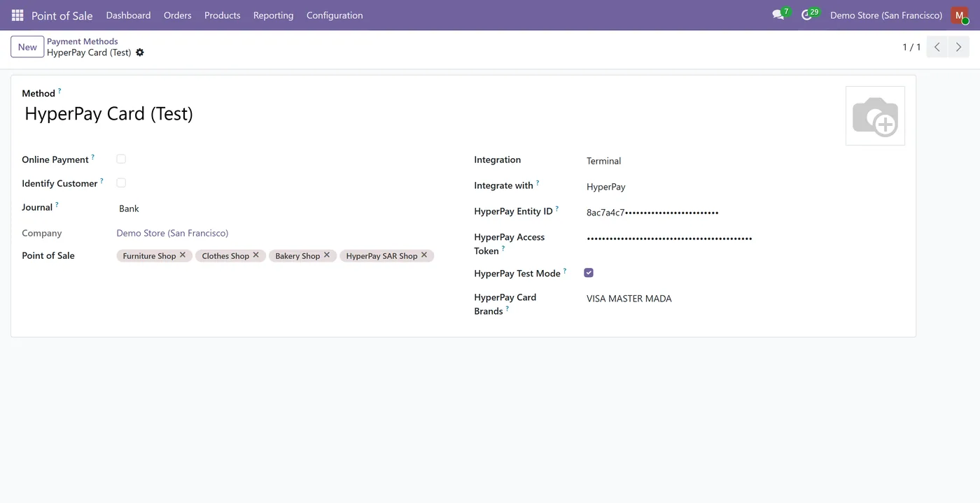The width and height of the screenshot is (980, 503).
Task: Show help tooltip for Method
Action: [x=59, y=91]
